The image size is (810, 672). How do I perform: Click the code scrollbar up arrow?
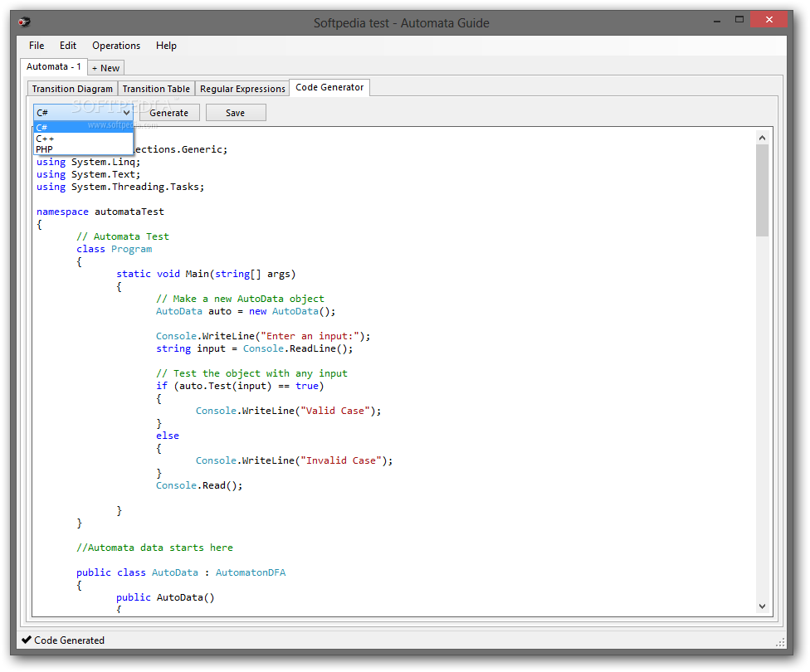(x=762, y=138)
